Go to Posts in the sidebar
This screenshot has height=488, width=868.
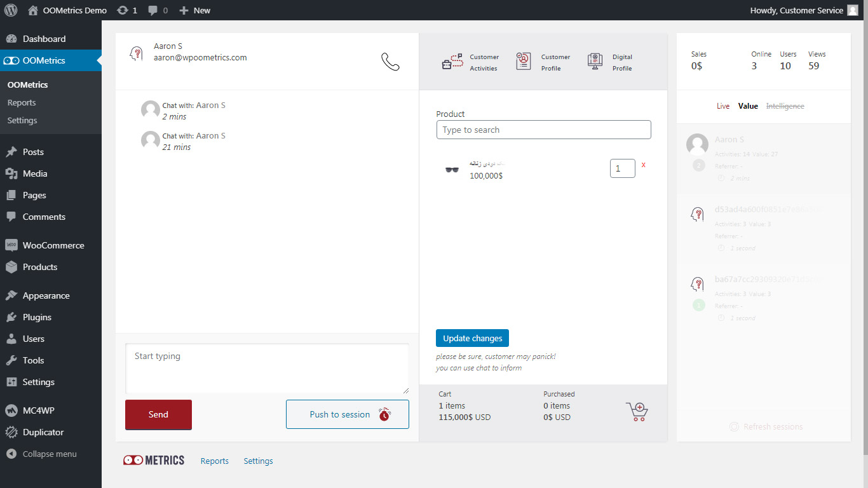coord(51,152)
